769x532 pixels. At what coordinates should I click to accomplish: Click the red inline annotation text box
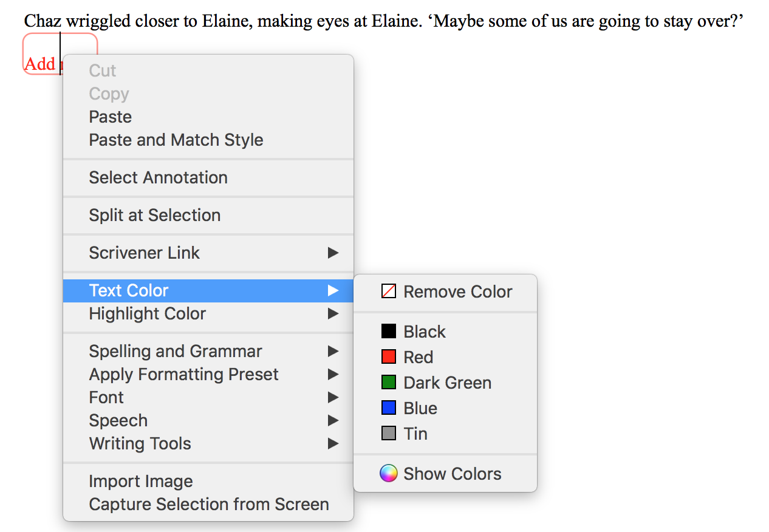pos(40,63)
